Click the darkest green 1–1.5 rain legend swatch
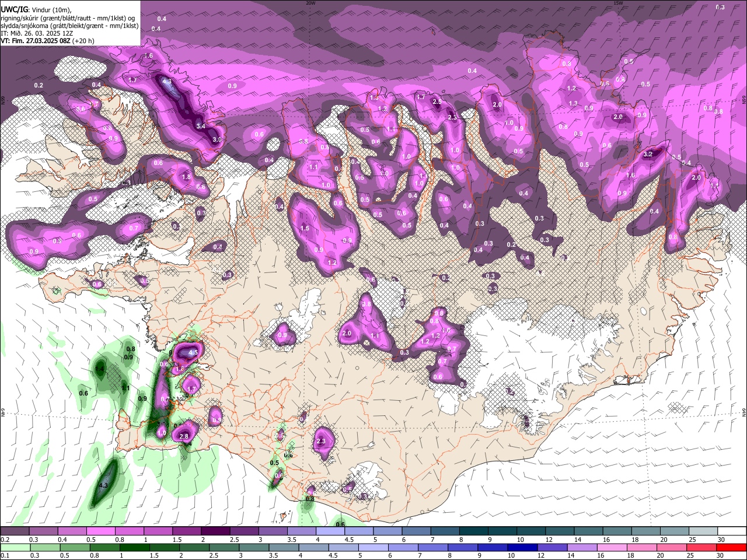This screenshot has height=560, width=747. [x=134, y=548]
